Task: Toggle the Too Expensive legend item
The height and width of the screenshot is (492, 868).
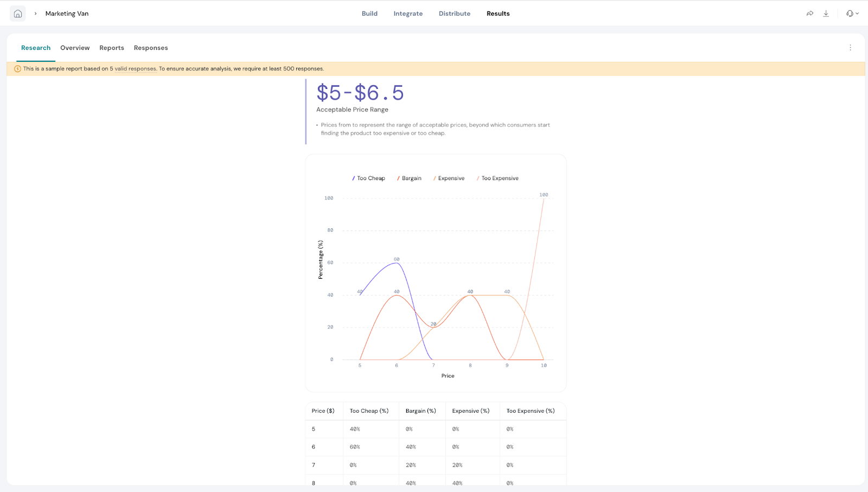Action: (x=498, y=178)
